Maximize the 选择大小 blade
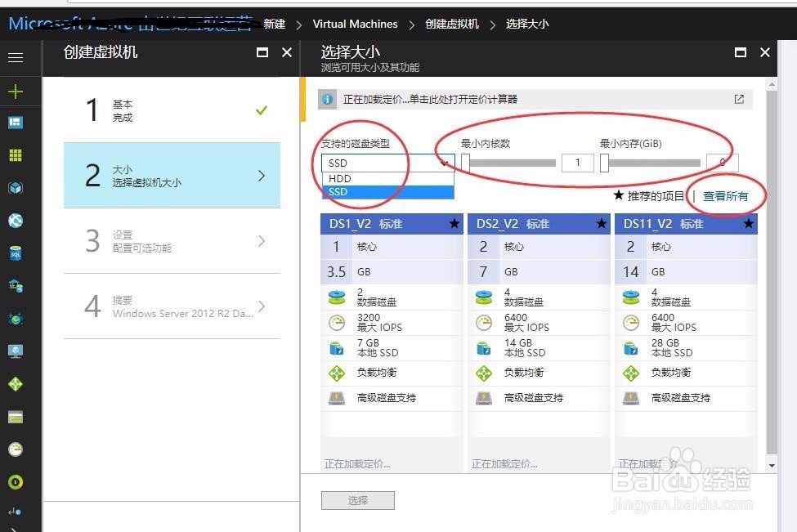 pos(741,52)
